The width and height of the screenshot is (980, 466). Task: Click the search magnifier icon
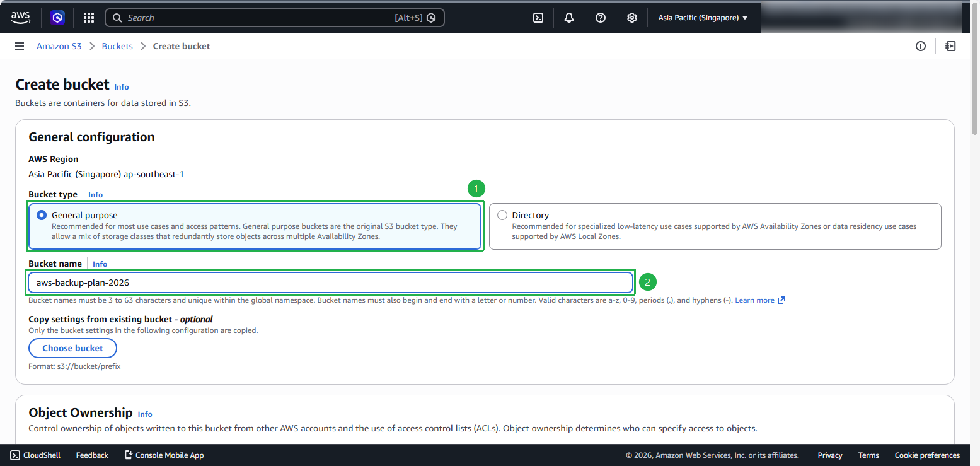[117, 18]
